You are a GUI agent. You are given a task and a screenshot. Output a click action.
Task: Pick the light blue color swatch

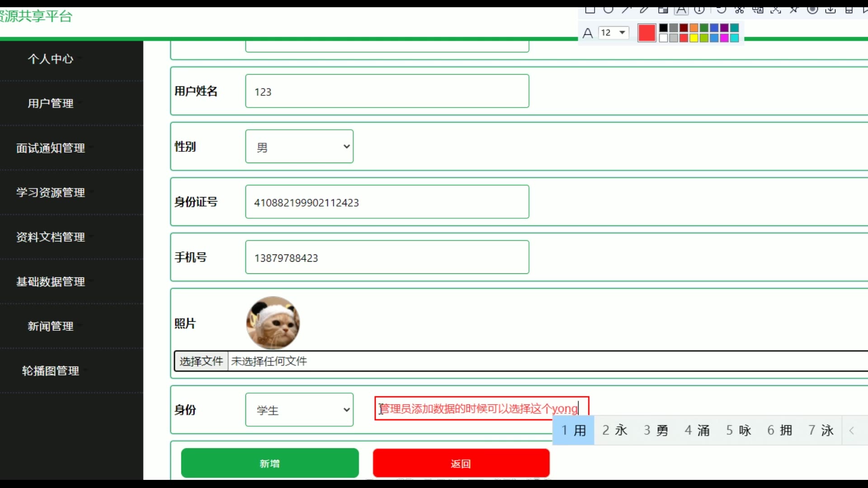coord(714,38)
